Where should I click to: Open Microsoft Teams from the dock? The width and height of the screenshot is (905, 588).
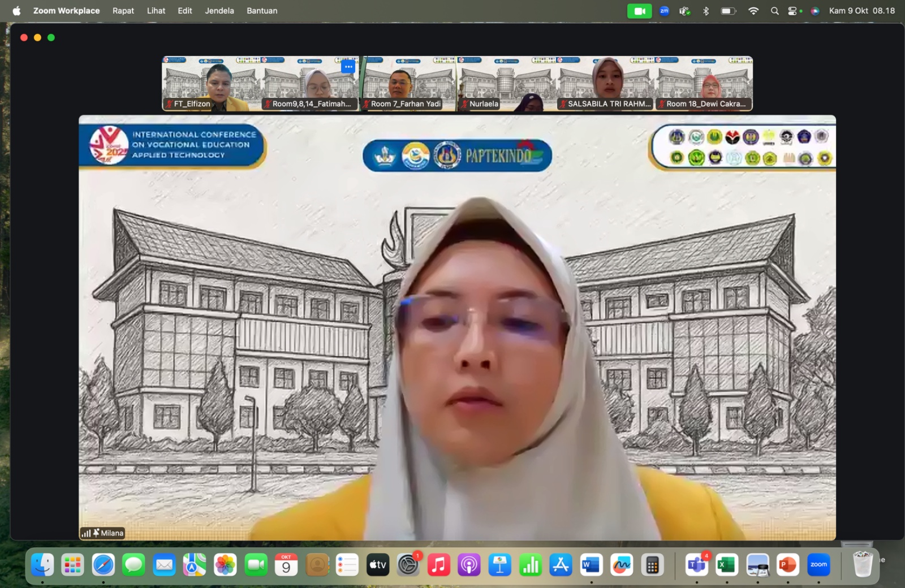coord(696,565)
